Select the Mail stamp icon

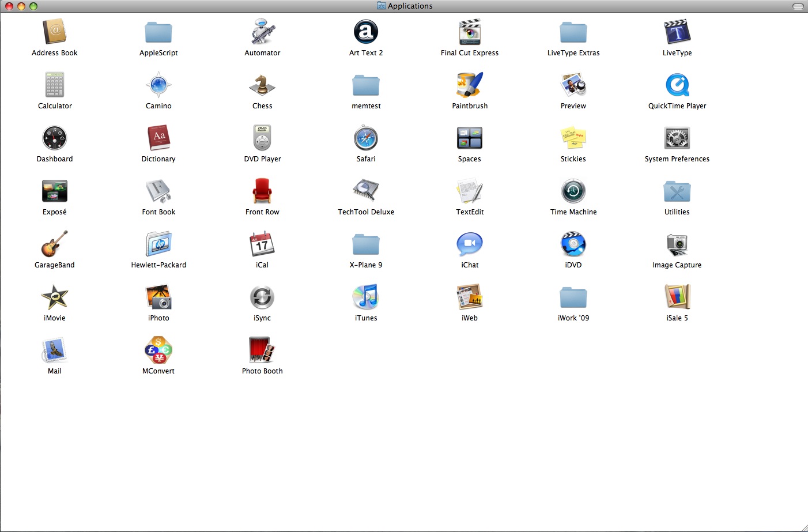55,350
